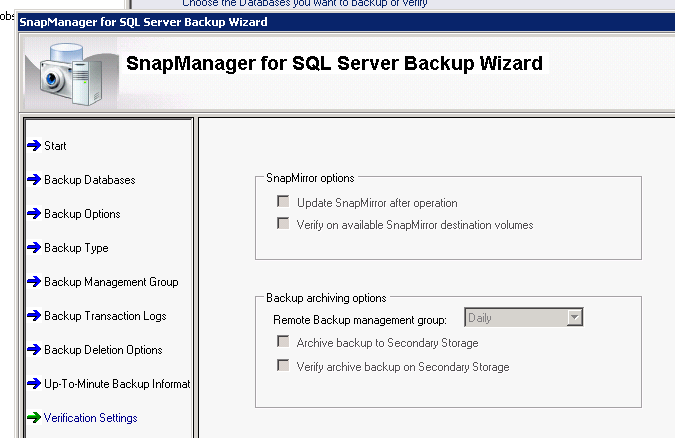675x438 pixels.
Task: Click the arrow icon beside Backup Options
Action: pos(34,214)
